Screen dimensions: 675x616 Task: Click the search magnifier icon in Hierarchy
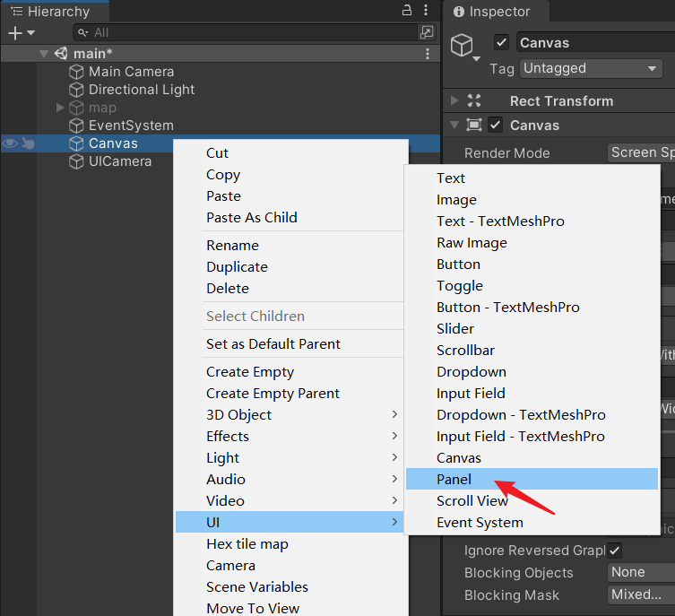click(x=82, y=32)
